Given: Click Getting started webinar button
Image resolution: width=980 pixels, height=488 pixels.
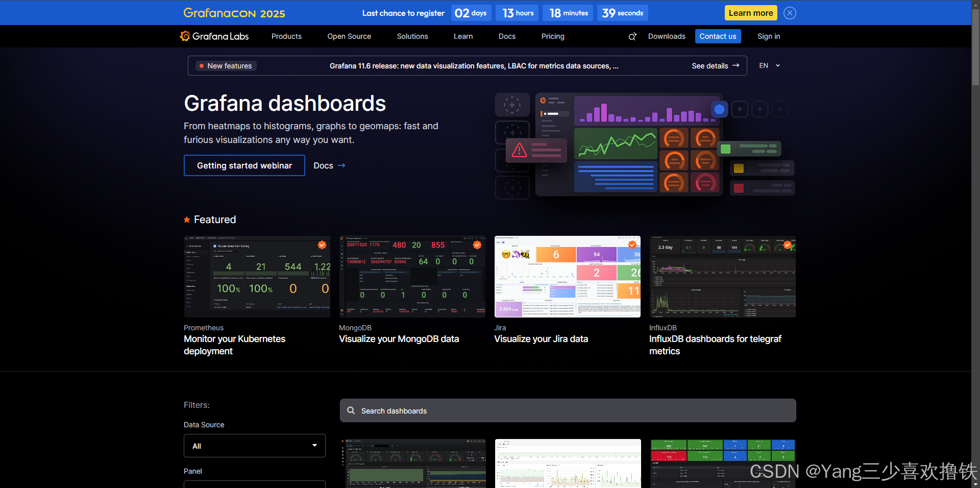Looking at the screenshot, I should coord(244,165).
